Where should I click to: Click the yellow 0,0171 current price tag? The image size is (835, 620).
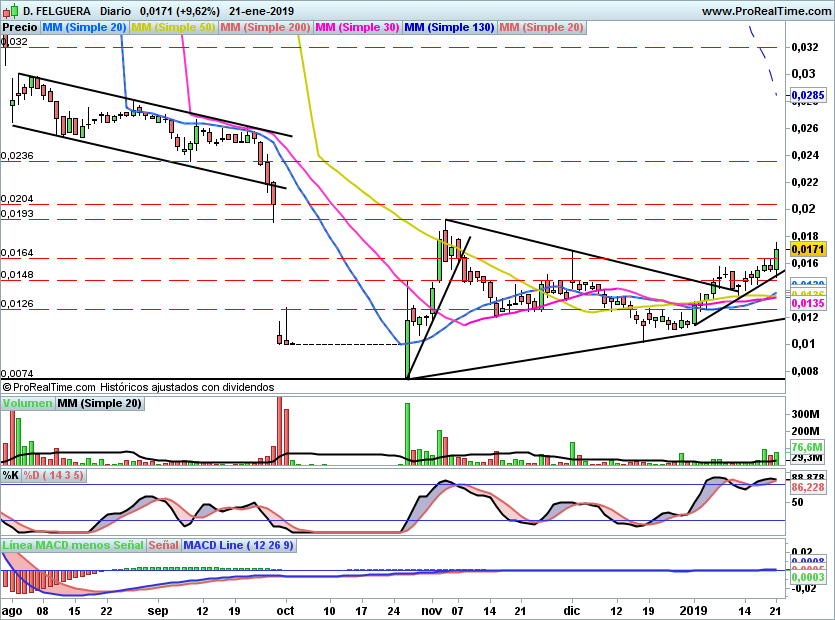tap(806, 248)
